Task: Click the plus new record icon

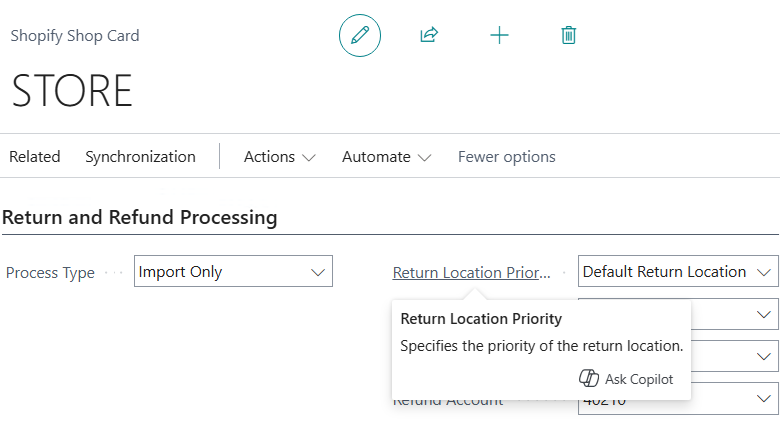Action: (x=499, y=36)
